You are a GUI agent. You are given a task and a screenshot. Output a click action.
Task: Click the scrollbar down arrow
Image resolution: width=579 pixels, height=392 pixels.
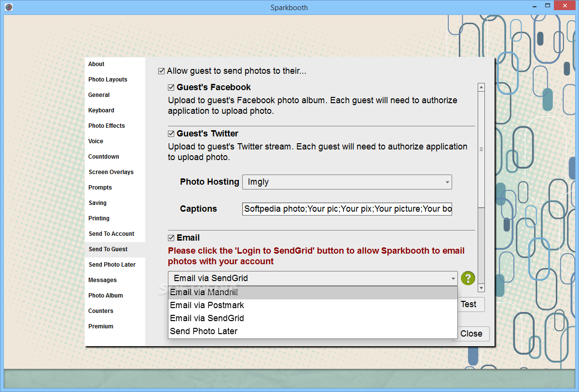pyautogui.click(x=481, y=288)
